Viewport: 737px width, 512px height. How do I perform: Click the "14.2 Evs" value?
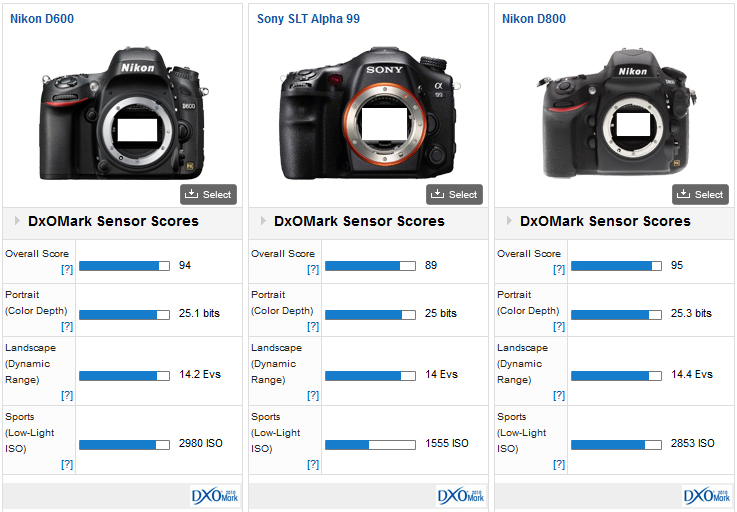[x=200, y=374]
